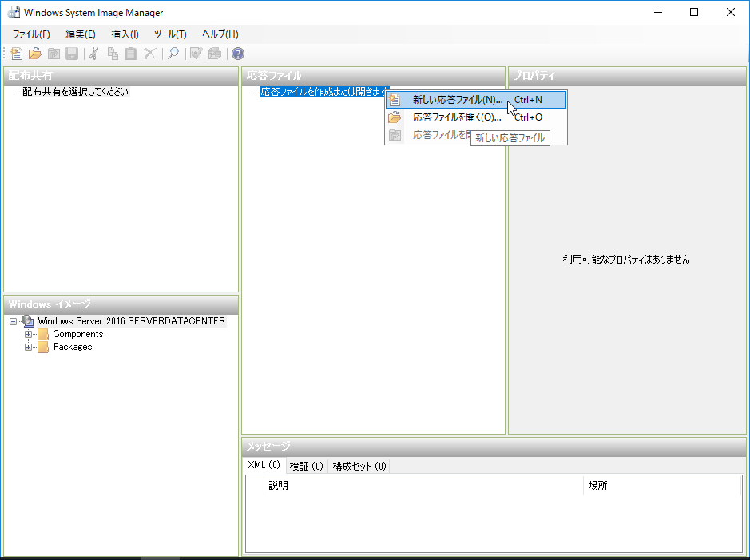Screen dimensions: 750x560
Task: Click the Components folder icon
Action: (x=43, y=334)
